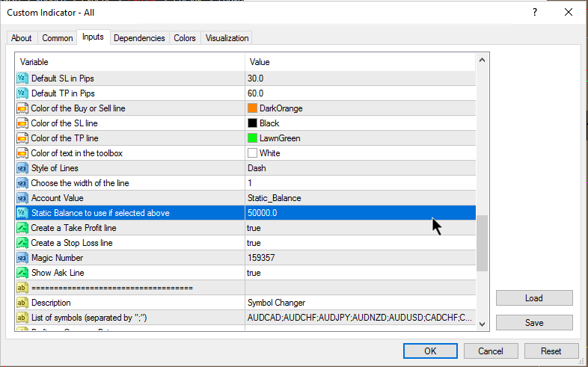
Task: Click the boolean icon beside Create a Stop Loss line
Action: tap(22, 243)
